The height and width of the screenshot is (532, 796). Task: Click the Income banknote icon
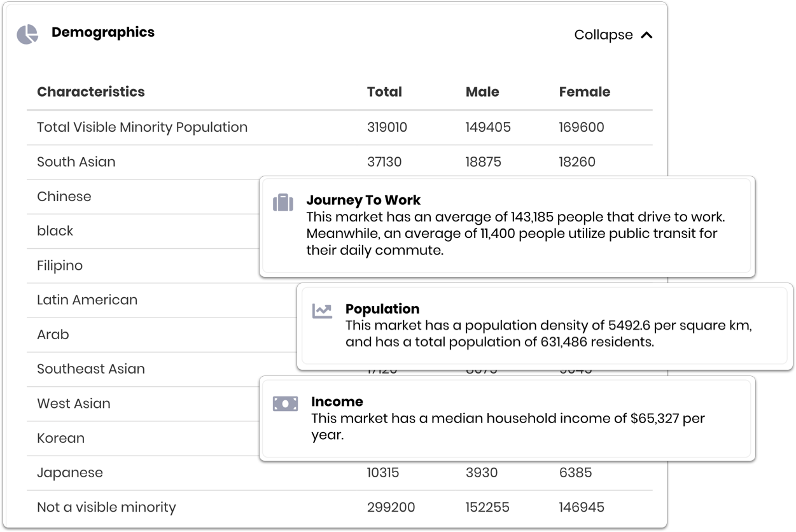285,403
